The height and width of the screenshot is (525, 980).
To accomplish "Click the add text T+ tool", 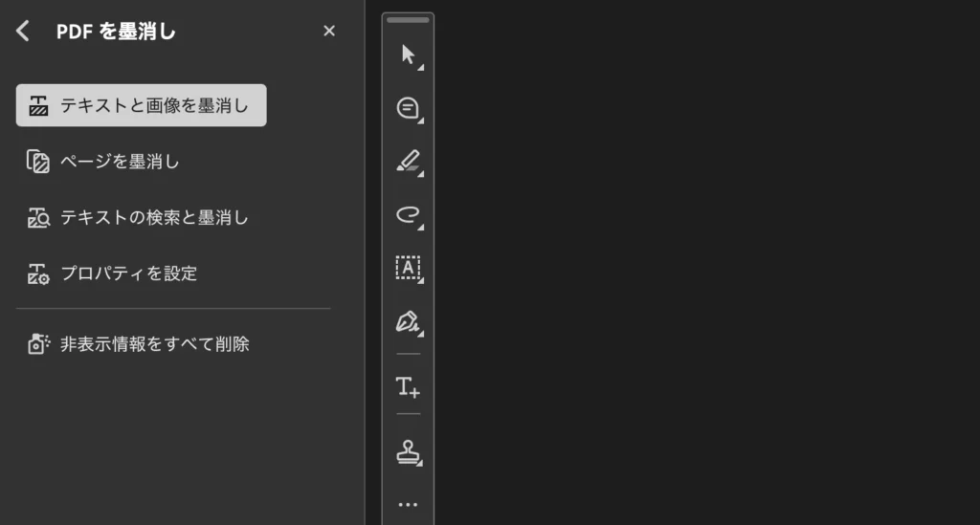I will (408, 387).
